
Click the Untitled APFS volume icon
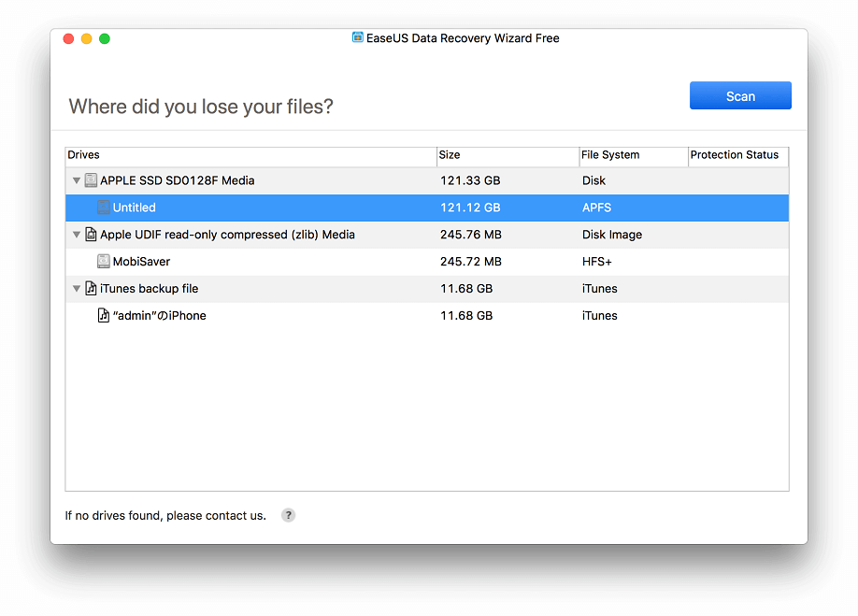[x=103, y=208]
